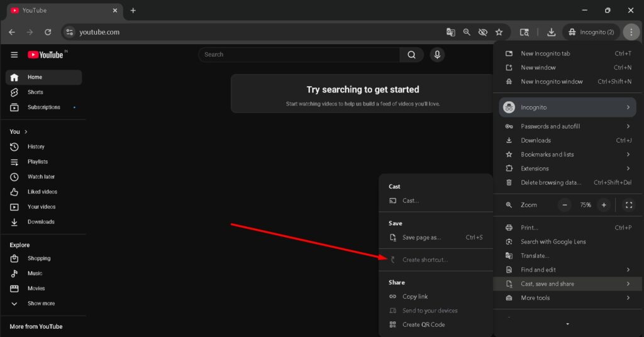The height and width of the screenshot is (337, 644).
Task: Open Your videos
Action: coord(43,207)
